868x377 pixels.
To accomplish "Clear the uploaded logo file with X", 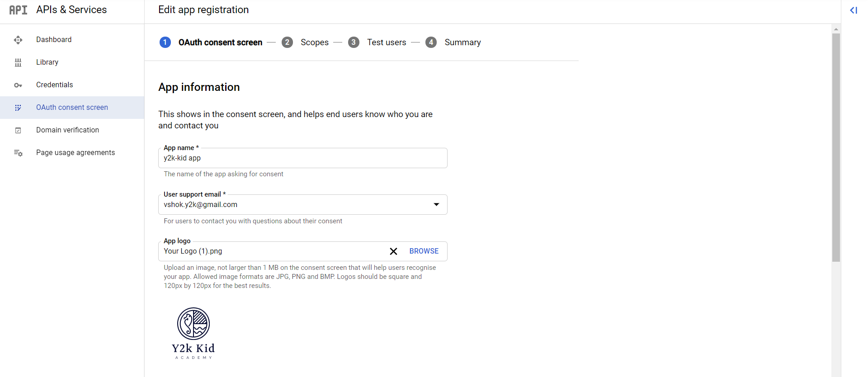I will click(x=393, y=251).
